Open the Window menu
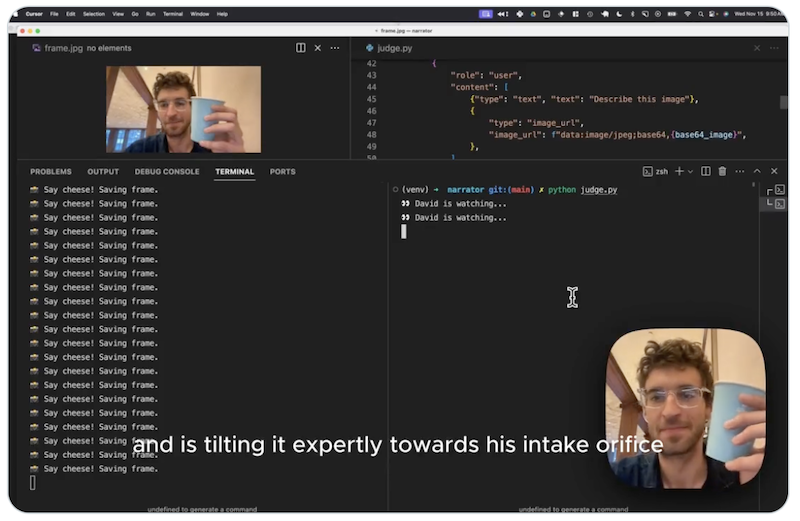 (199, 14)
